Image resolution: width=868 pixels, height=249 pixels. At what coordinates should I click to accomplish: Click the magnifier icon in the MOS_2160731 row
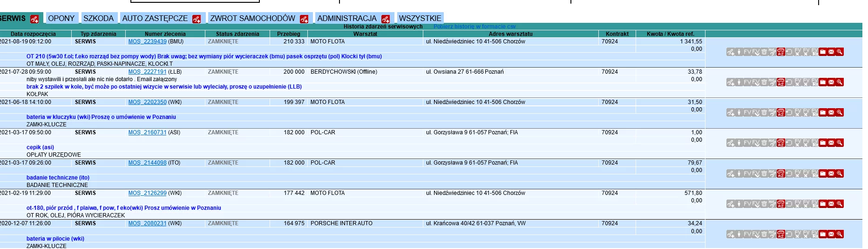[x=840, y=143]
